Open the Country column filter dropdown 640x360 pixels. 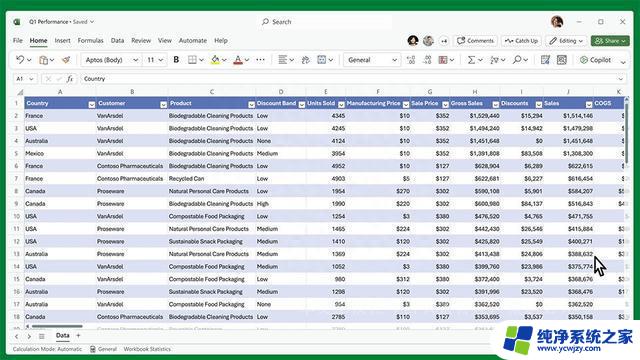pos(92,104)
